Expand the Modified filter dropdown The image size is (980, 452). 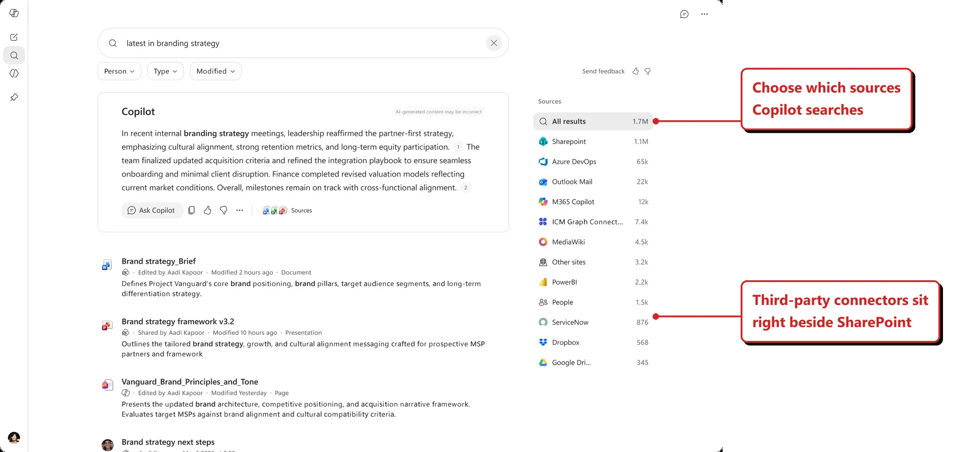coord(215,71)
